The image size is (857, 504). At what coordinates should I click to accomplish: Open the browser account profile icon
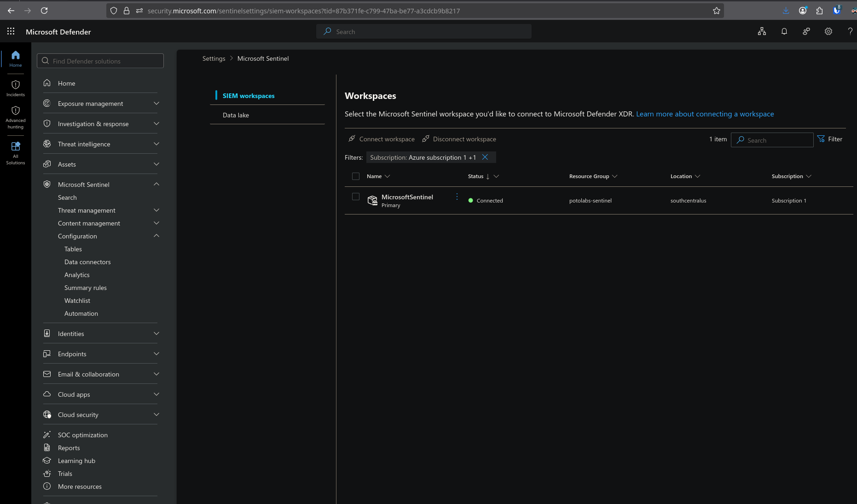(803, 11)
